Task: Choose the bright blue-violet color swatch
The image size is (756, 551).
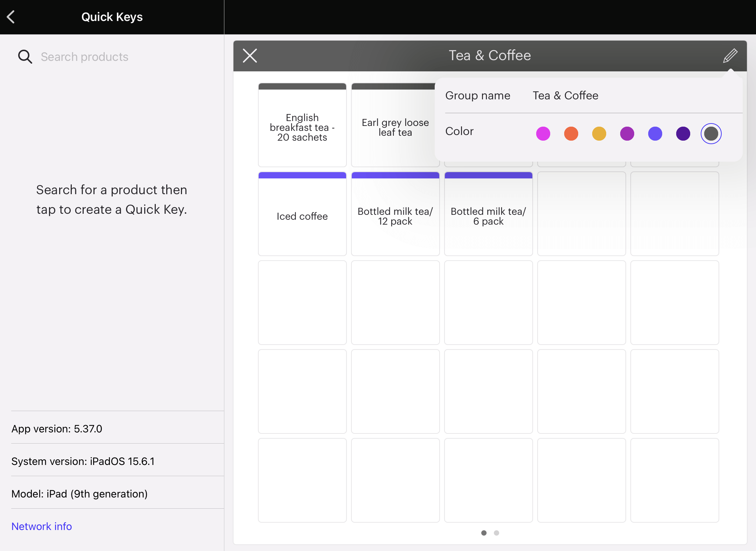Action: 655,134
